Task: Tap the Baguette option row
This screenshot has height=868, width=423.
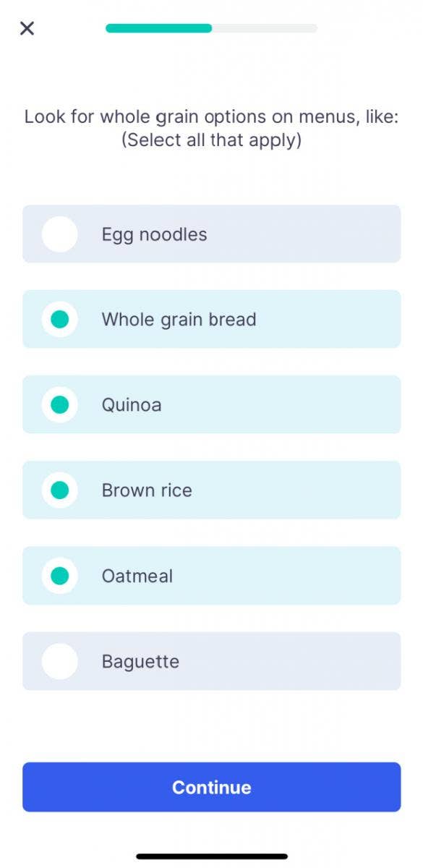Action: pyautogui.click(x=211, y=660)
